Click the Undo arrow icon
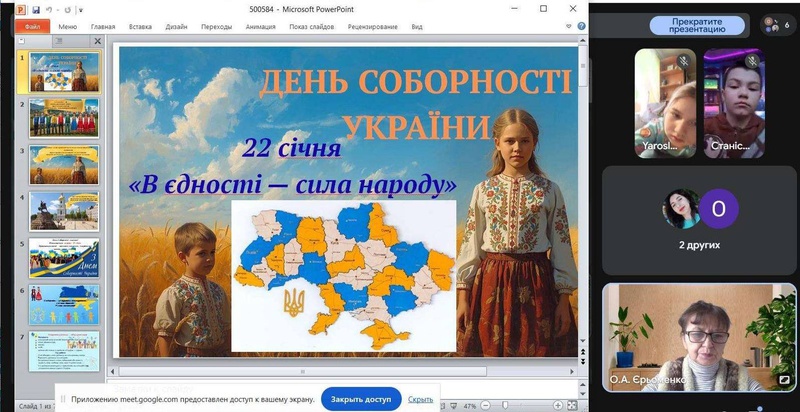Image resolution: width=800 pixels, height=412 pixels. click(x=50, y=9)
